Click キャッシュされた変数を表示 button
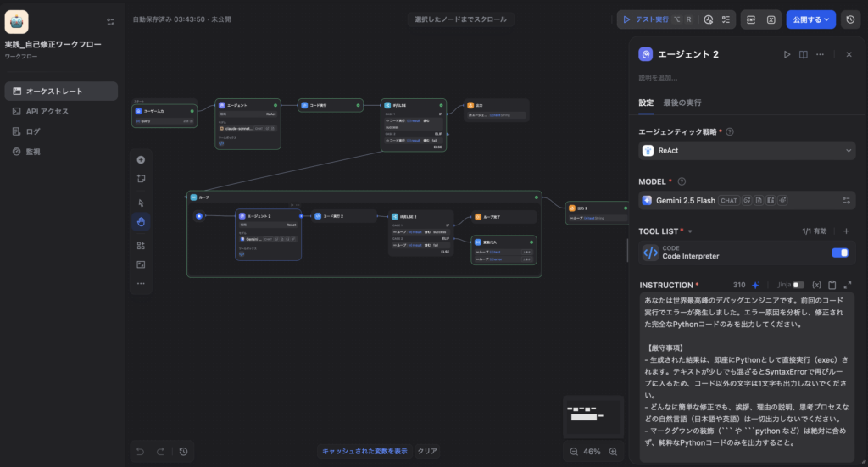Screen dimensions: 868x467 (x=364, y=451)
